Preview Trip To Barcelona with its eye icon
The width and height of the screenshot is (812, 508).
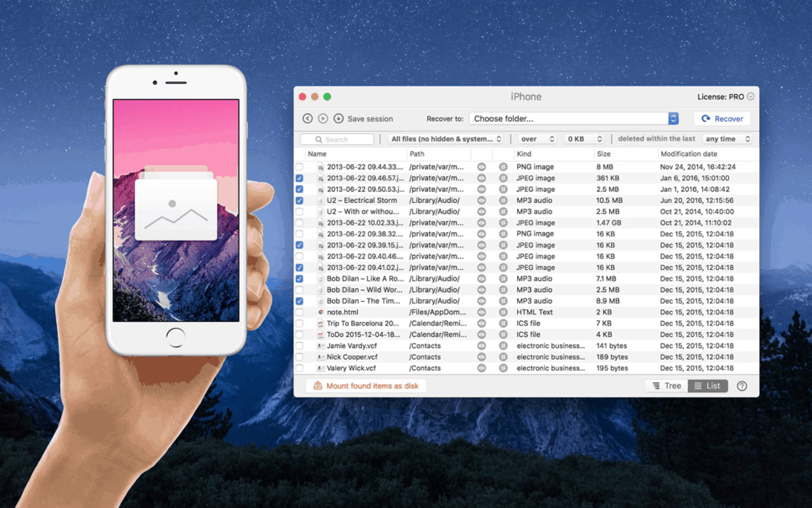pos(481,323)
